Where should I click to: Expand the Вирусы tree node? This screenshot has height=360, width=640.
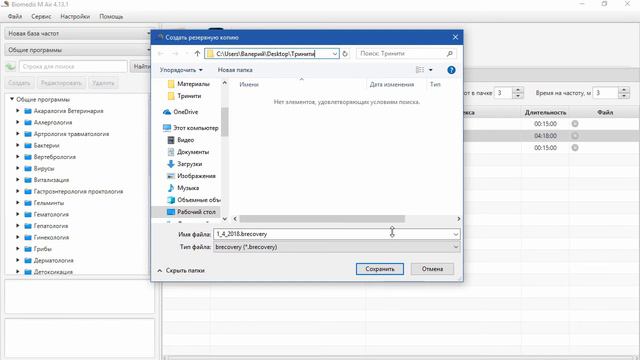tap(18, 168)
